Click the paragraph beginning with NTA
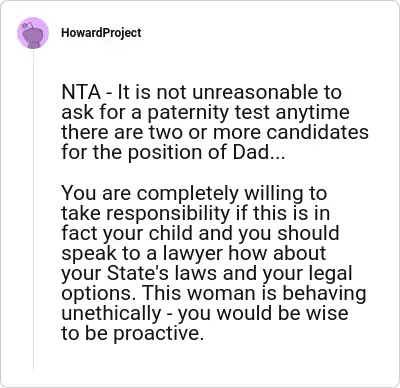This screenshot has width=400, height=388. 215,122
